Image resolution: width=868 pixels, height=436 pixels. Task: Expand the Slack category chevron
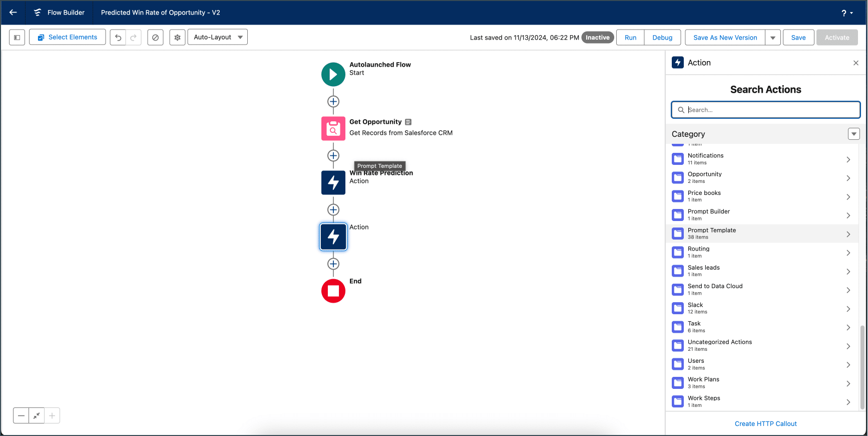coord(848,309)
